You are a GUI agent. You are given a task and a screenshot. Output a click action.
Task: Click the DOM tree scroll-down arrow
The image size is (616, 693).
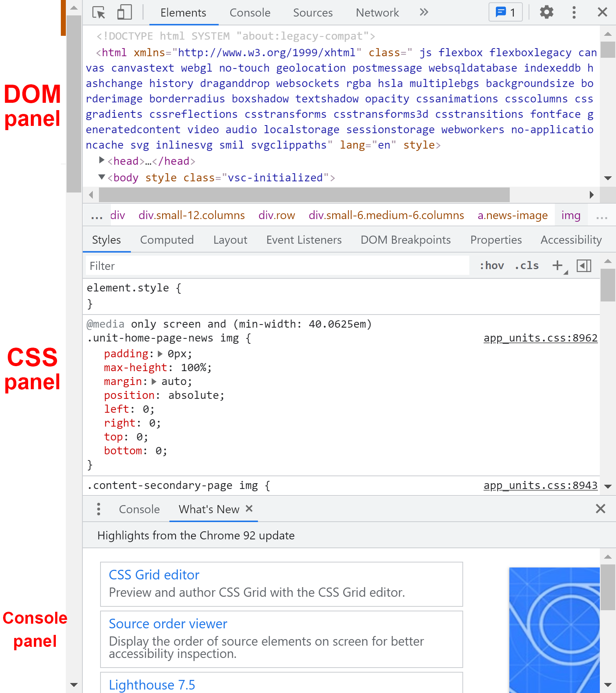click(608, 178)
